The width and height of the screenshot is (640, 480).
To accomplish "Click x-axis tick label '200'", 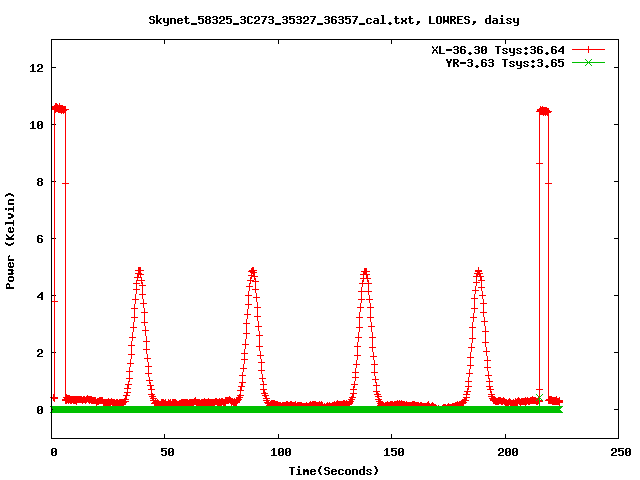I will 507,452.
